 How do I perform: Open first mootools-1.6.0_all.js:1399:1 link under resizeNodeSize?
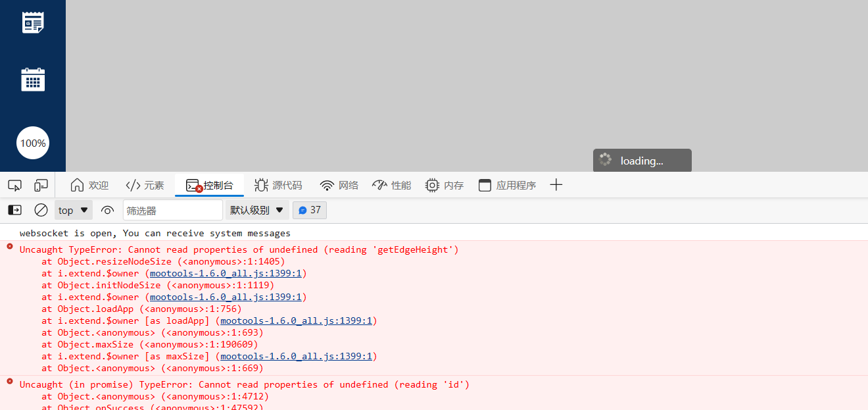point(226,273)
